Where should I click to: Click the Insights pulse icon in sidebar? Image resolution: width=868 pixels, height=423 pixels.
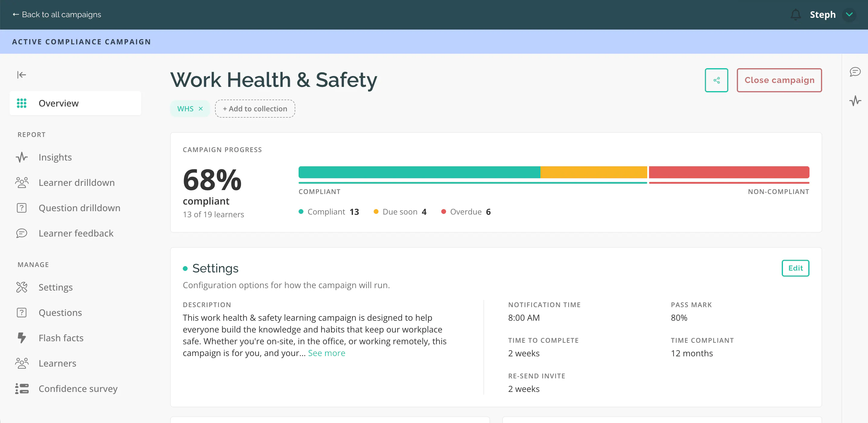[x=22, y=157]
